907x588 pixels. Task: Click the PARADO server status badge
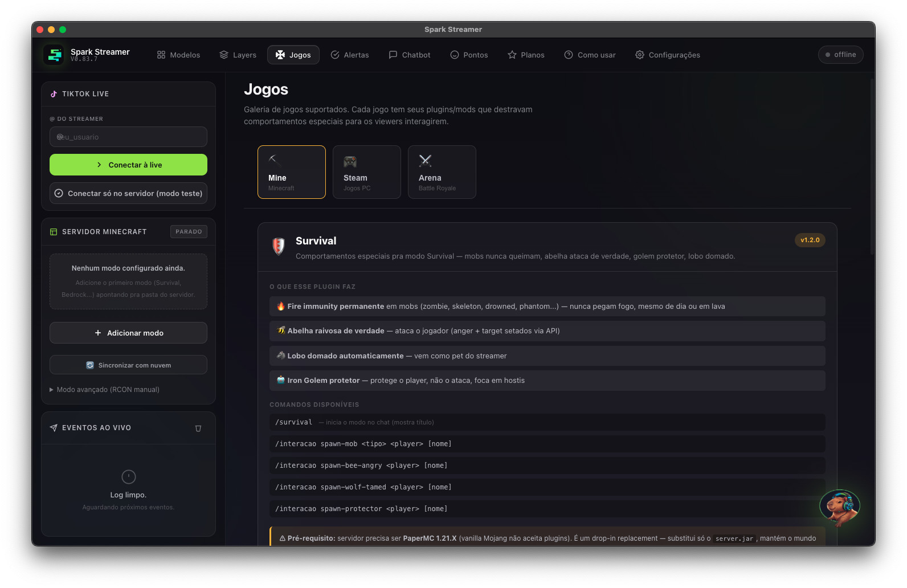(189, 232)
